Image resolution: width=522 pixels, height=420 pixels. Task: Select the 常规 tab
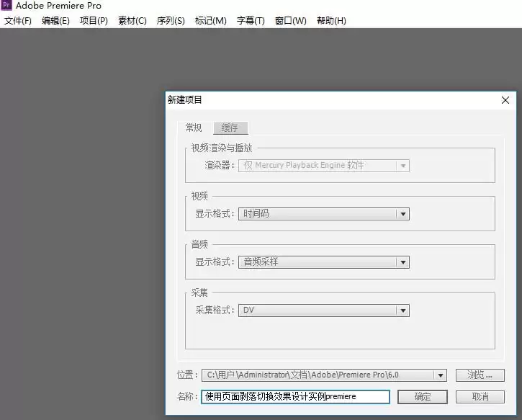(x=194, y=128)
